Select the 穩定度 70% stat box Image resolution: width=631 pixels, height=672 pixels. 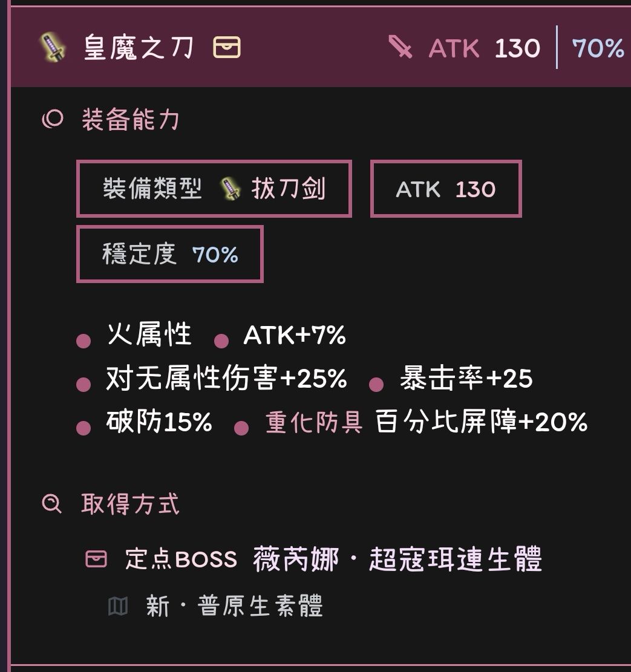(170, 255)
